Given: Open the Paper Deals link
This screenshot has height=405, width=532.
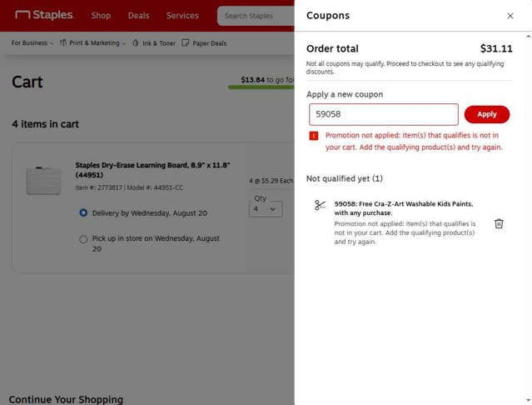Looking at the screenshot, I should point(209,43).
